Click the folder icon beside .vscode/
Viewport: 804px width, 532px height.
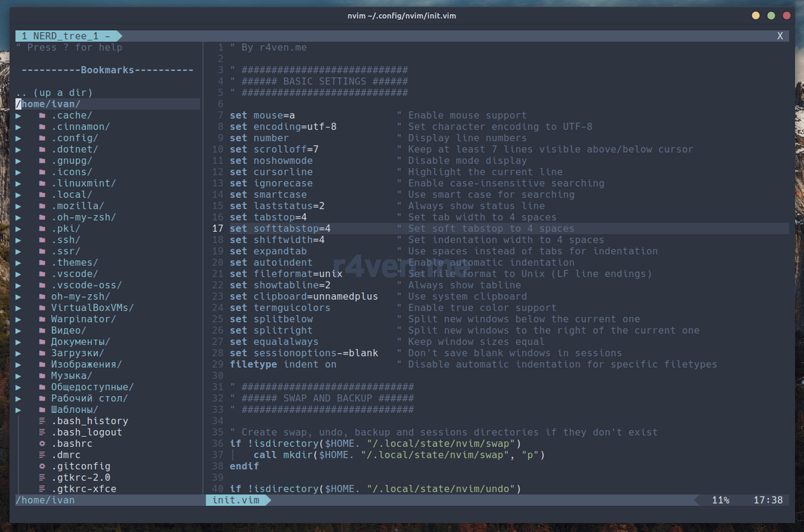[x=42, y=274]
